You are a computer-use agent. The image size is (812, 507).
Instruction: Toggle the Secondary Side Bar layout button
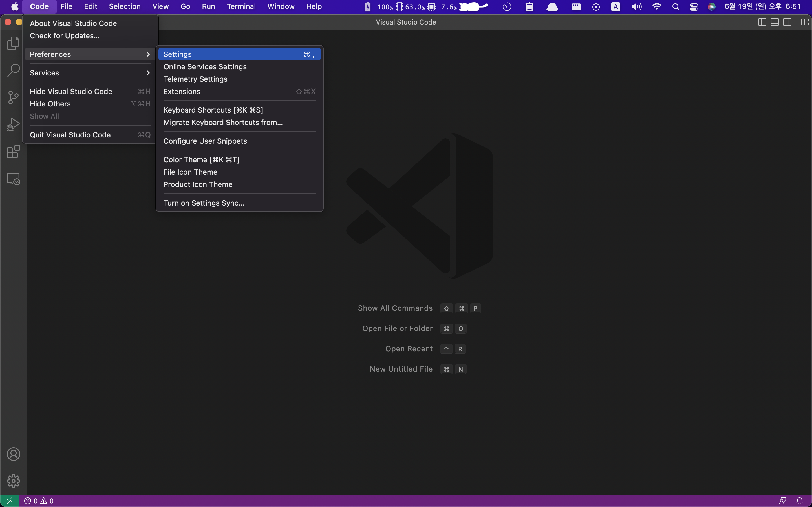(x=787, y=22)
